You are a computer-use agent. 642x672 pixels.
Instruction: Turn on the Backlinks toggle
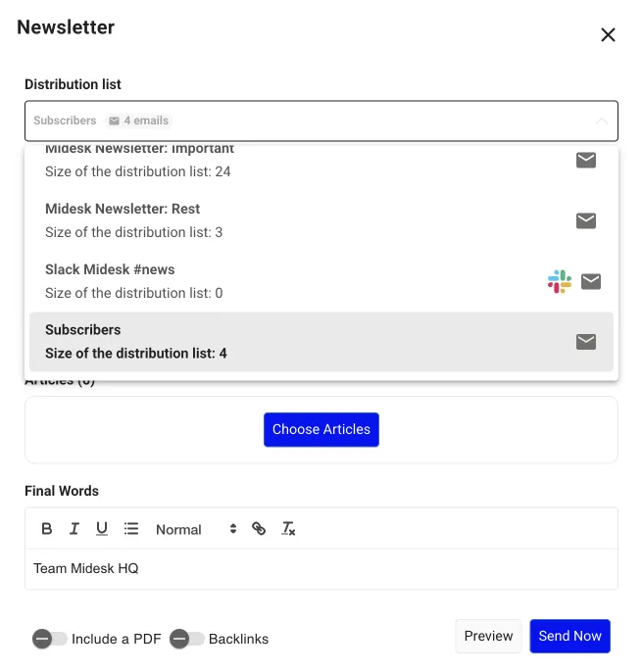click(187, 639)
